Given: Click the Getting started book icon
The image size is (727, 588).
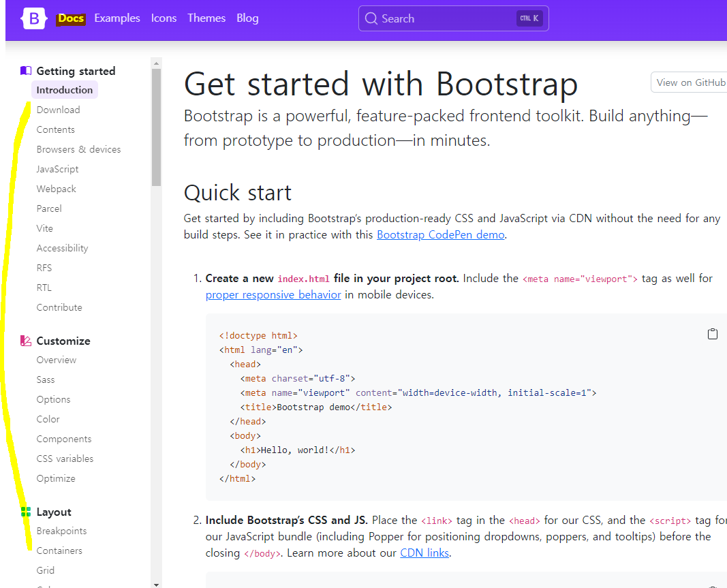Looking at the screenshot, I should point(26,71).
